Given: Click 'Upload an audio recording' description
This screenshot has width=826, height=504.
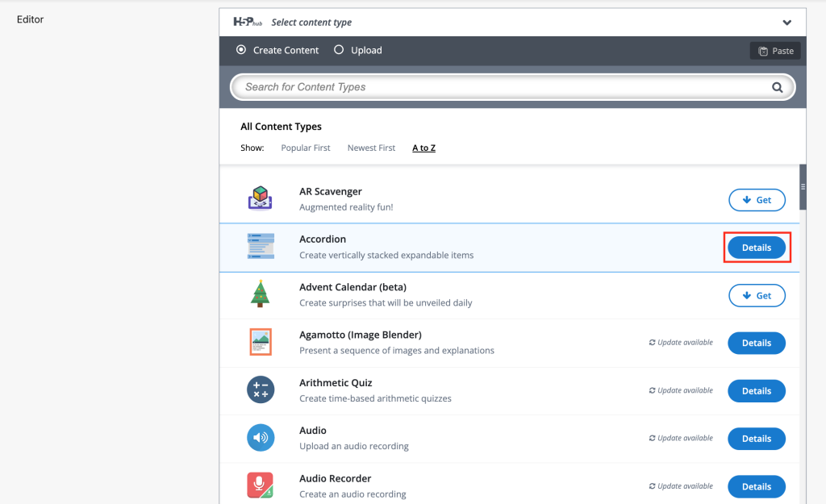Looking at the screenshot, I should tap(354, 446).
